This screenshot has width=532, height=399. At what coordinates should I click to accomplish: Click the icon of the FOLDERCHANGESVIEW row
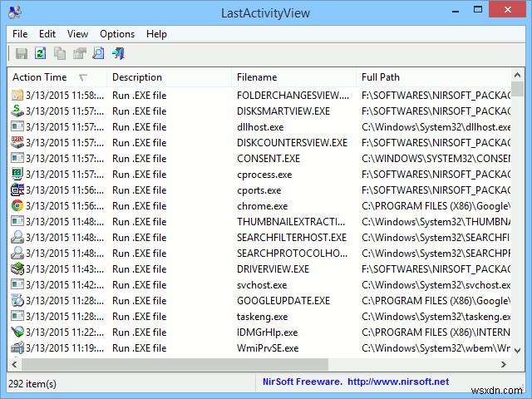click(17, 96)
